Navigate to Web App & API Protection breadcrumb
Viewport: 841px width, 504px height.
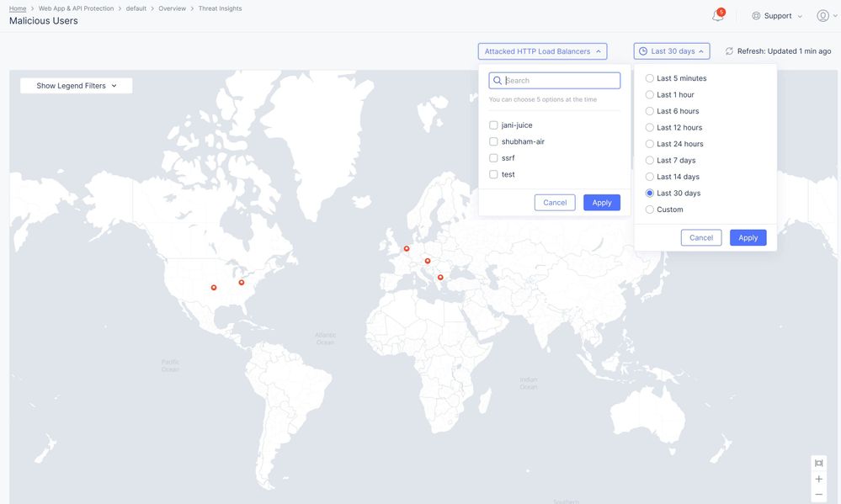click(76, 8)
